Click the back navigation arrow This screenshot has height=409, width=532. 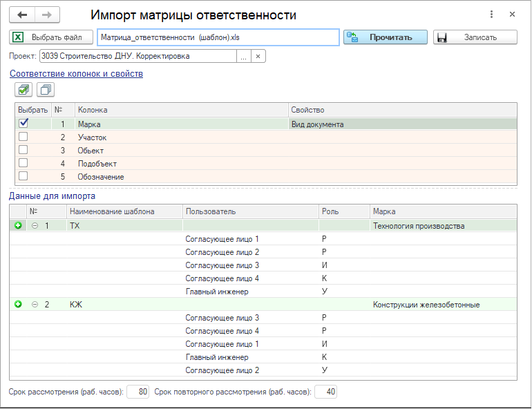coord(22,15)
